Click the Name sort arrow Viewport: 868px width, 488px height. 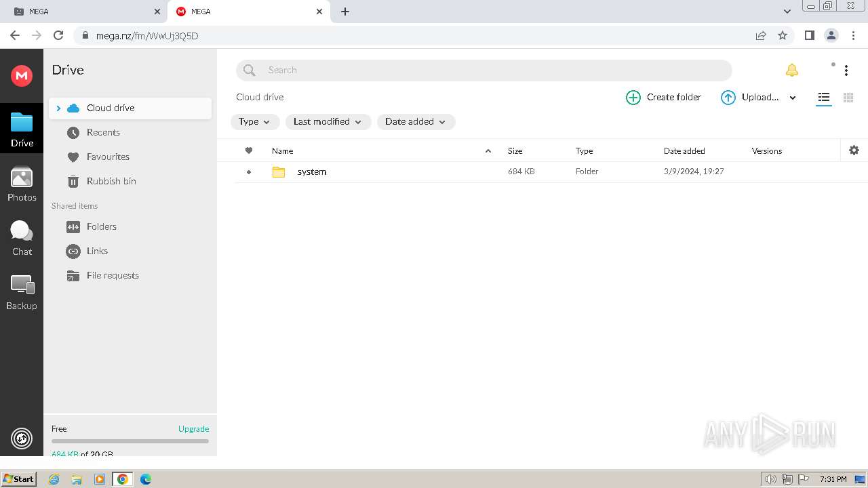pos(488,151)
